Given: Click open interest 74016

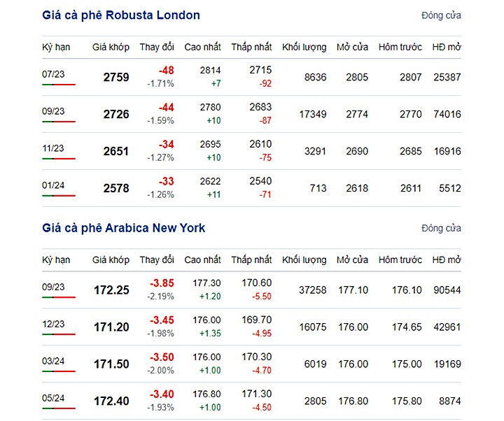Looking at the screenshot, I should pyautogui.click(x=447, y=114).
